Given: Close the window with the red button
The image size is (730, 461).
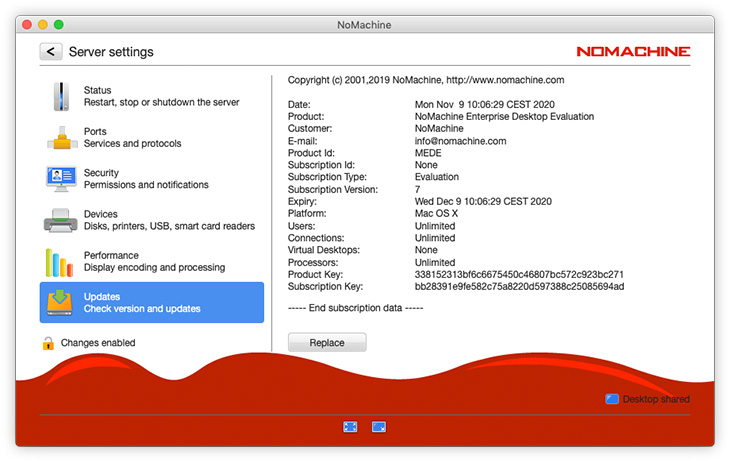Looking at the screenshot, I should pyautogui.click(x=27, y=25).
